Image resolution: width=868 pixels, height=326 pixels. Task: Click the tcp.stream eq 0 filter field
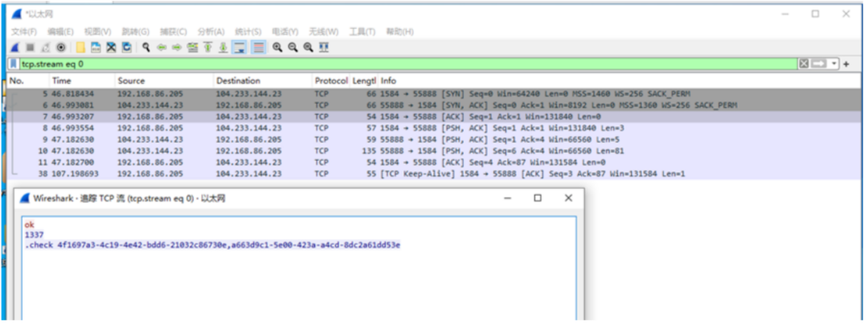pyautogui.click(x=408, y=64)
